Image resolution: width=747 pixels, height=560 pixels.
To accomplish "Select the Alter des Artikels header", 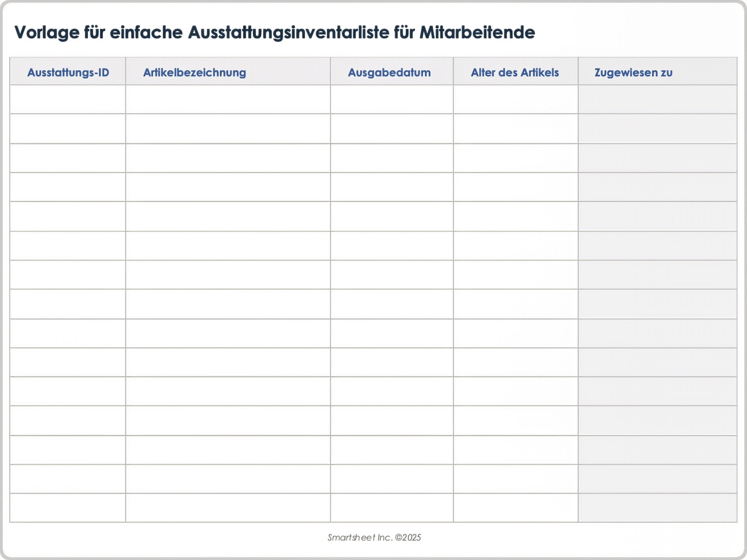I will pos(515,72).
